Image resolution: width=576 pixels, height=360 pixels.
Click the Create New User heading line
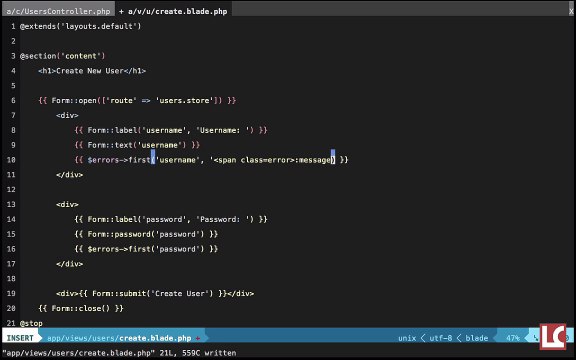(x=92, y=71)
